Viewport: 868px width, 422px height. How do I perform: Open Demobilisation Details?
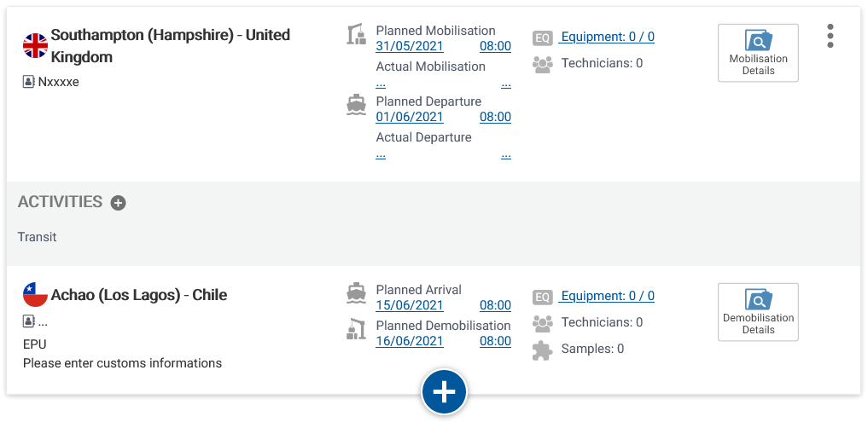click(x=758, y=312)
